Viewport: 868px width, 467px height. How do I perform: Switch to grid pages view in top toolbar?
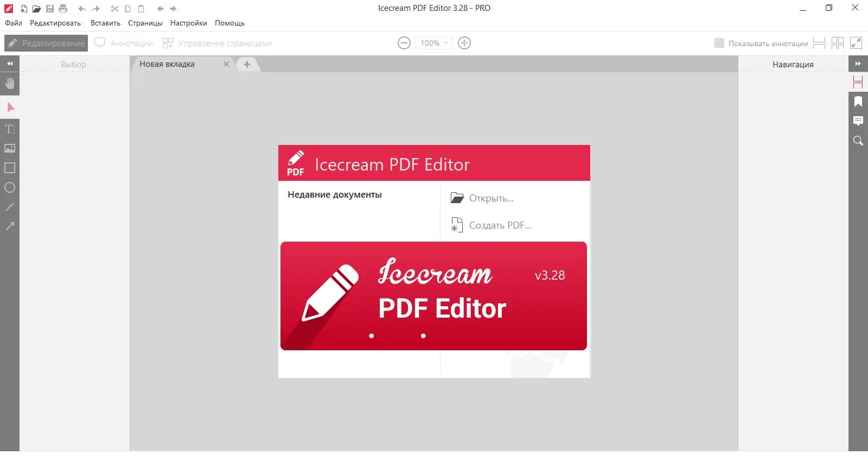tap(838, 43)
